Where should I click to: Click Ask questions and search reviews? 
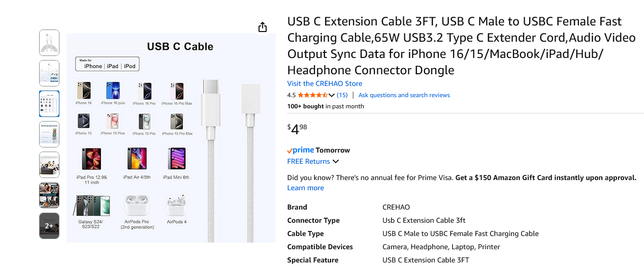[404, 95]
